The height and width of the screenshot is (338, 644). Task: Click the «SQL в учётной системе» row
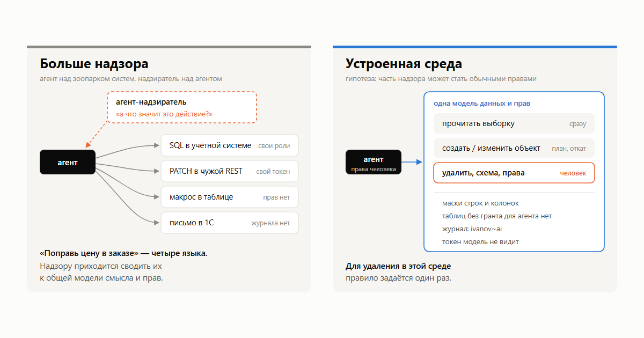[x=230, y=145]
